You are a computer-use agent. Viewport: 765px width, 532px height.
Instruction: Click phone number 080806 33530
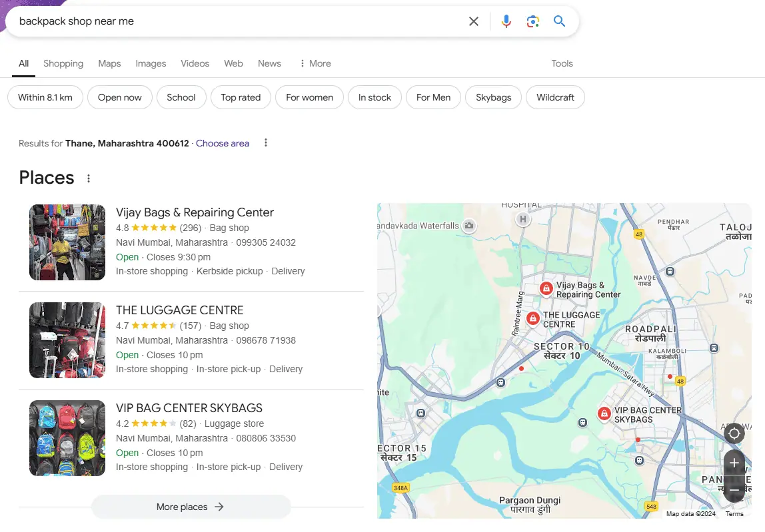point(266,438)
